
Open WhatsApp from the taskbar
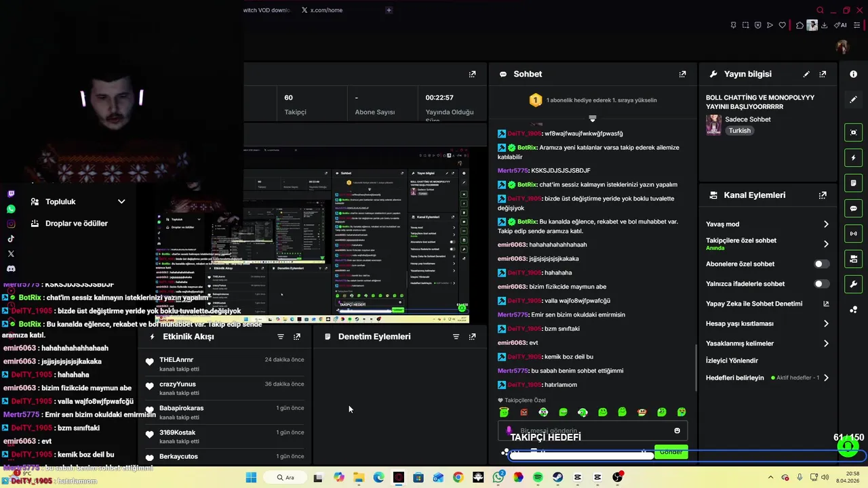[x=498, y=477]
